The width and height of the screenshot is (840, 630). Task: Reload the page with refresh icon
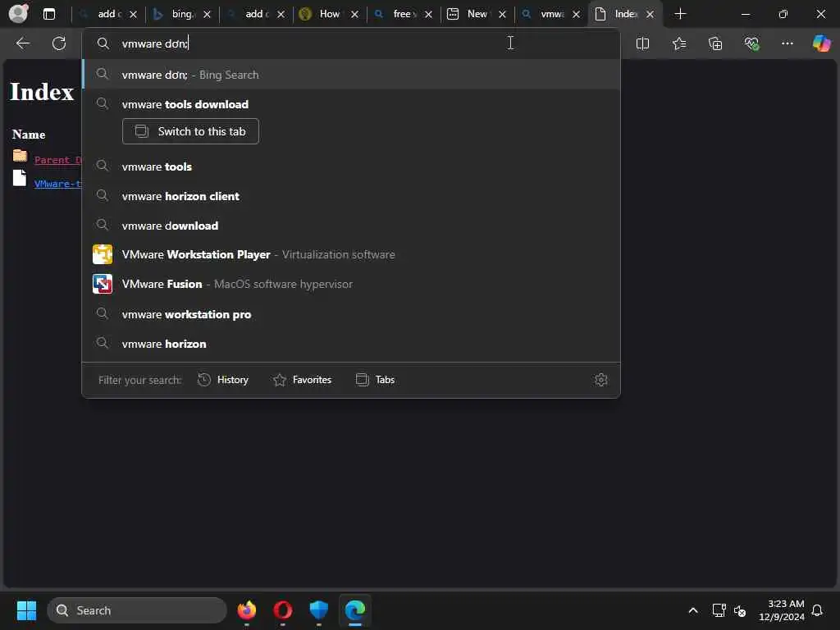[59, 43]
